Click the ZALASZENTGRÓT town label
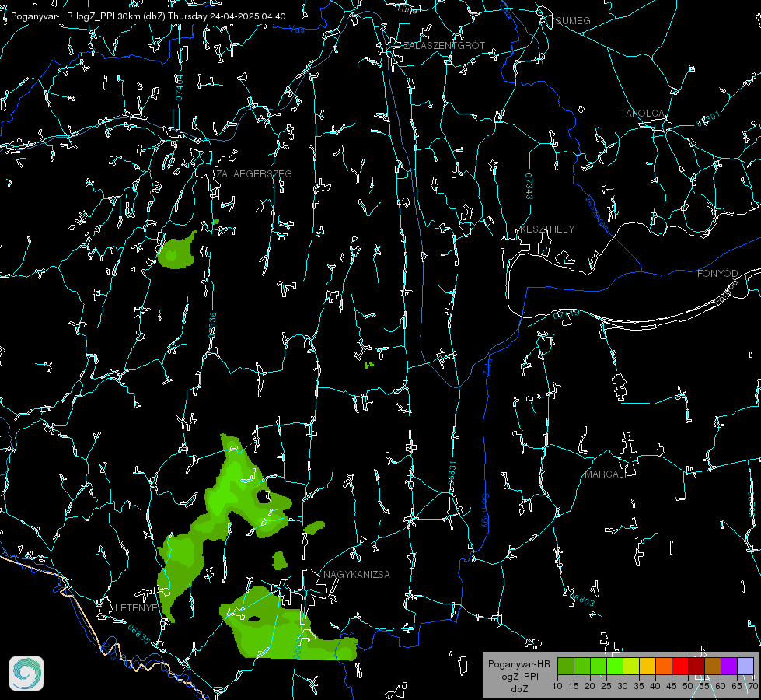The image size is (761, 700). point(444,46)
